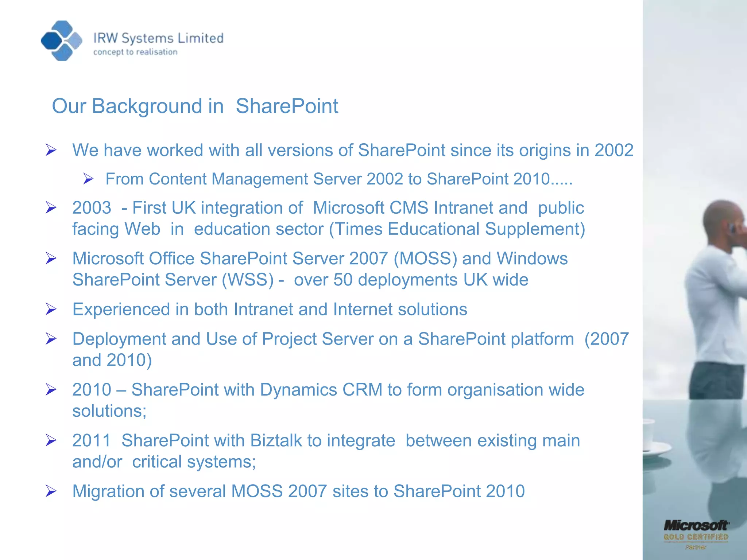Click the sub-bullet arrow before 'From Content Management'
The image size is (747, 560).
(88, 179)
